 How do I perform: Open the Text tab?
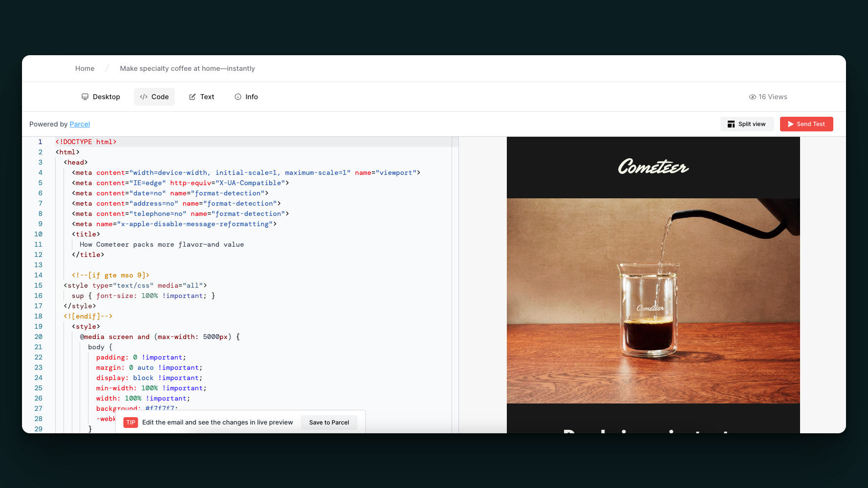pyautogui.click(x=202, y=97)
